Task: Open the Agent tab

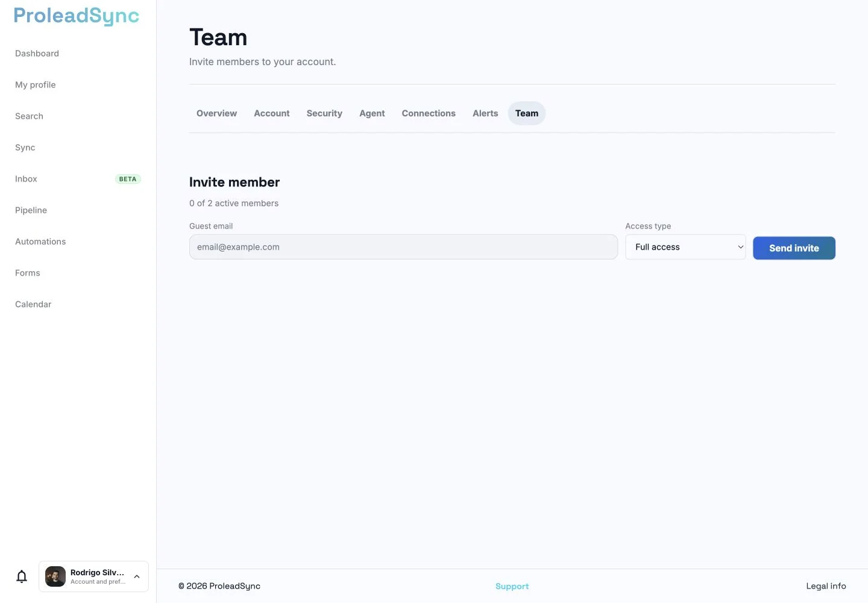Action: [372, 113]
